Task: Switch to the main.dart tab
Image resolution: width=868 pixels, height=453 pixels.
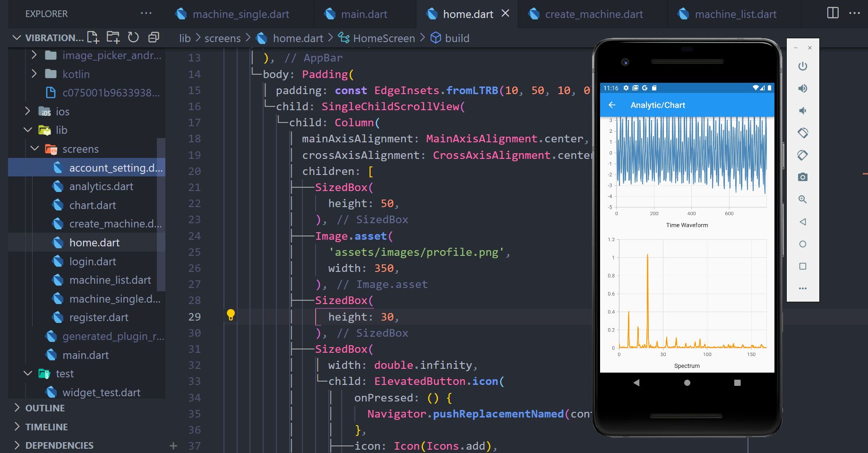Action: click(364, 14)
